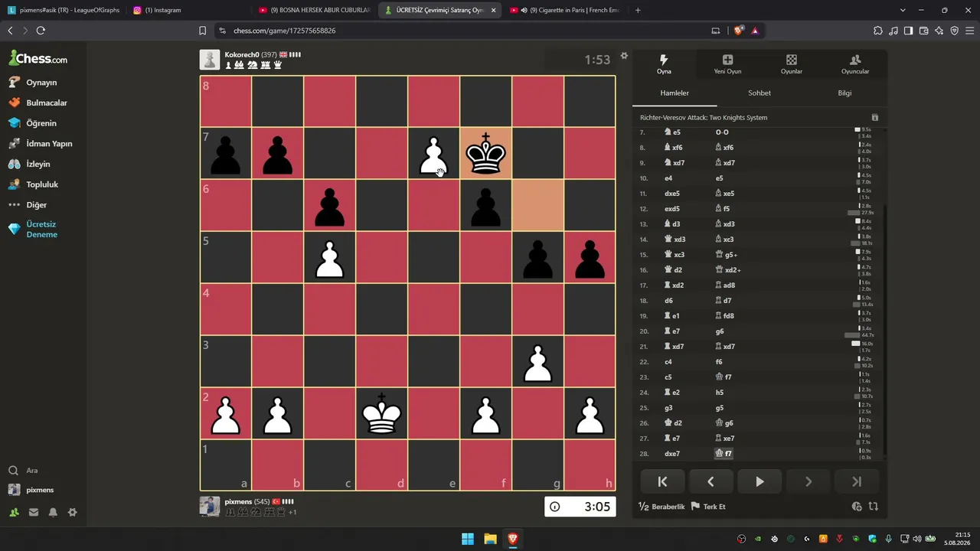This screenshot has height=551, width=980.
Task: Open messages envelope icon in sidebar
Action: [34, 513]
